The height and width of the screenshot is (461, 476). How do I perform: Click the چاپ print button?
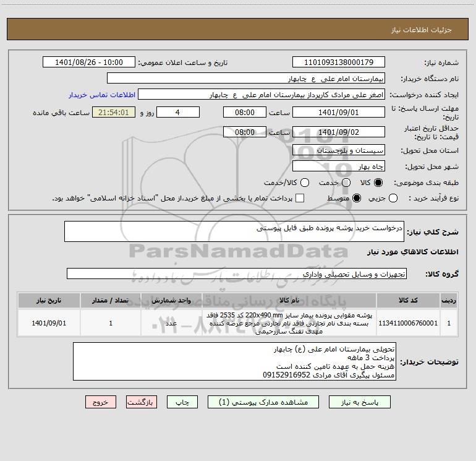tap(182, 402)
